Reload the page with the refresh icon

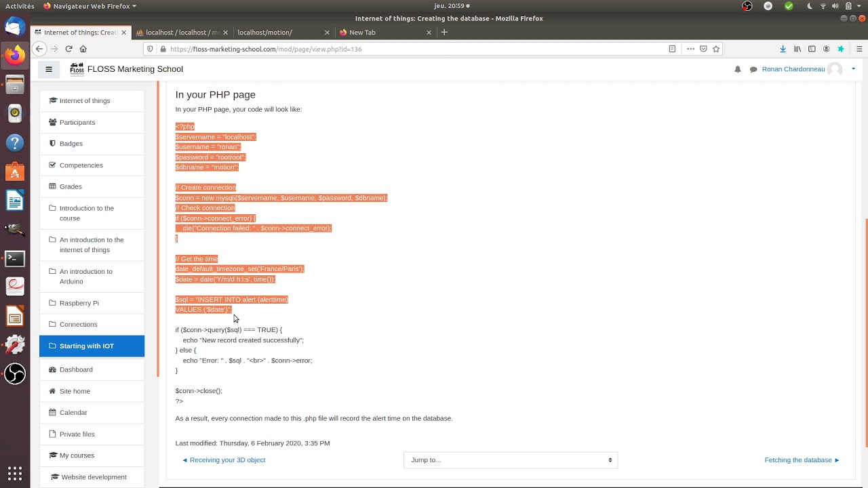click(x=68, y=49)
